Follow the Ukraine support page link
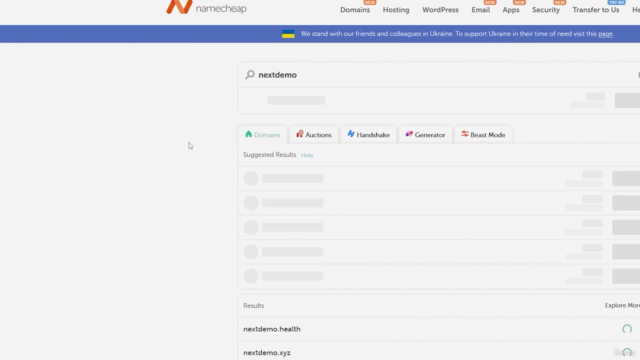The height and width of the screenshot is (360, 640). pyautogui.click(x=605, y=34)
